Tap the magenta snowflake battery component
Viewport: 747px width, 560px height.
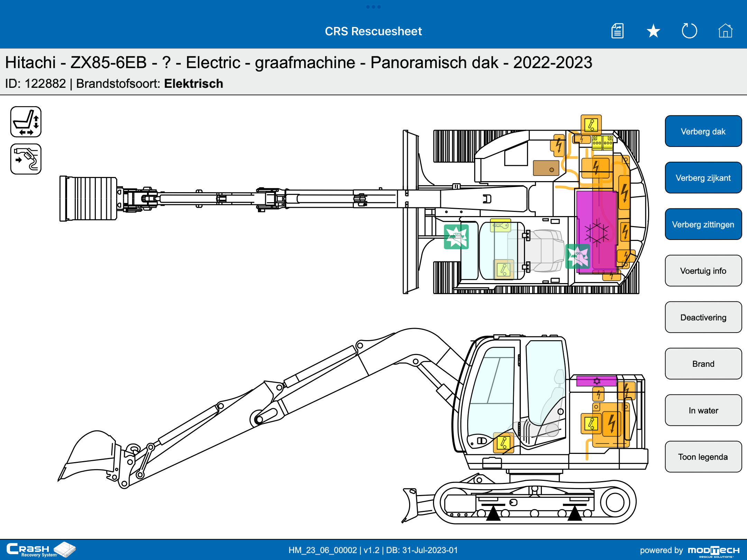[597, 232]
